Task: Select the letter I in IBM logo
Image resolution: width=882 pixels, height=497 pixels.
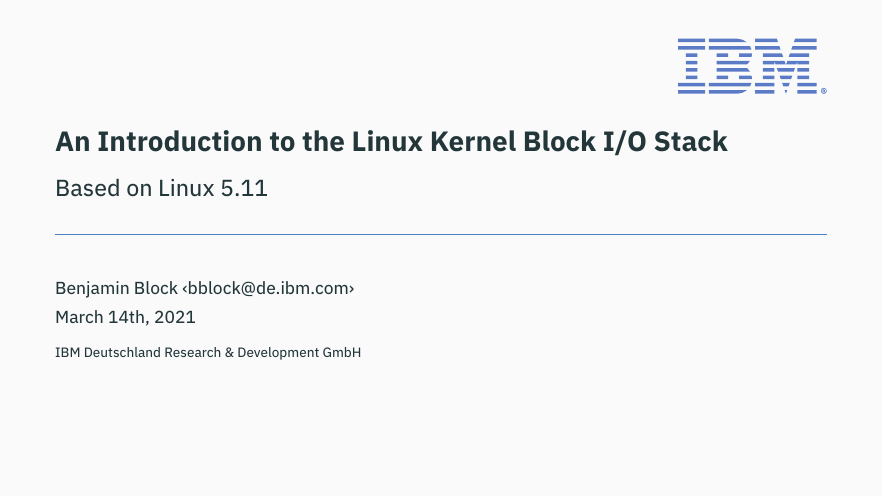Action: click(x=691, y=66)
